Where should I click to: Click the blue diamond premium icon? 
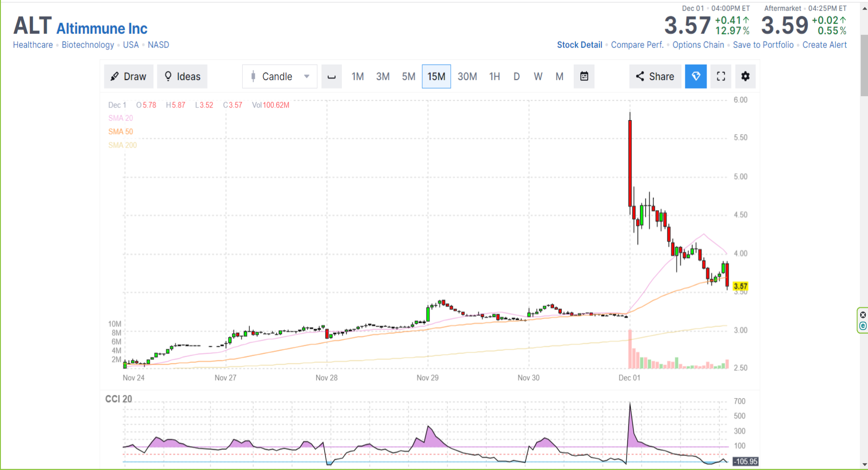[696, 76]
